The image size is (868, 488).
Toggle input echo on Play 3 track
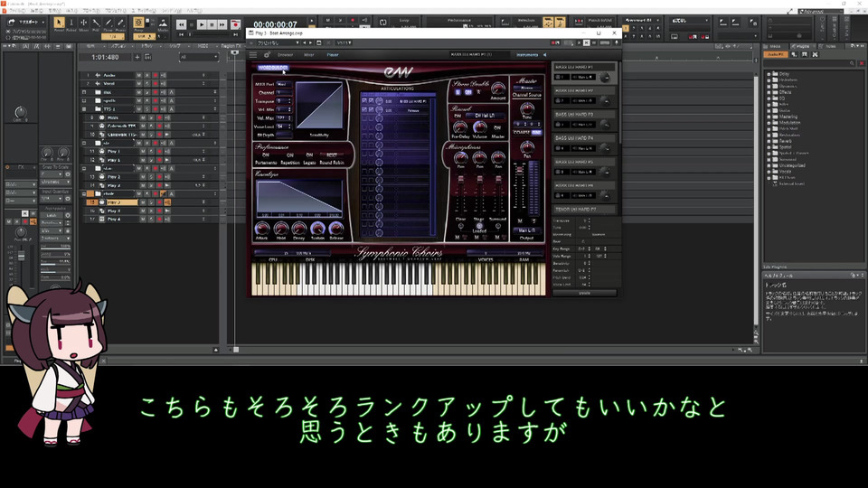point(166,202)
